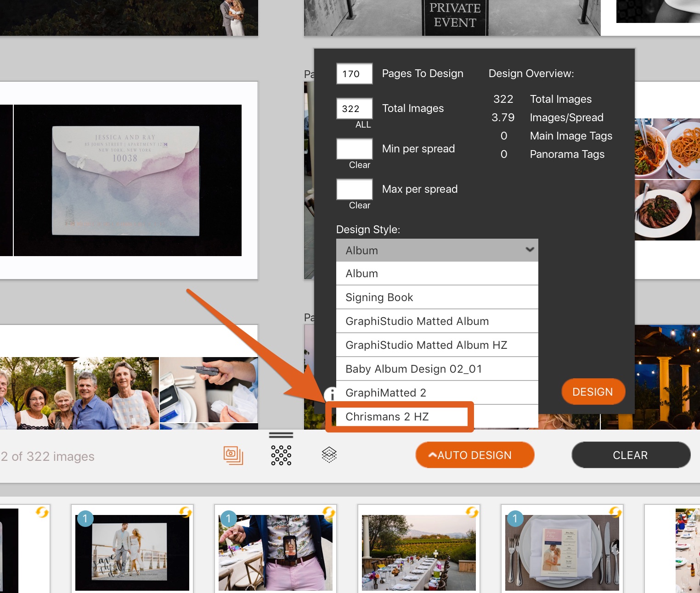Viewport: 700px width, 593px height.
Task: Click the panel drag handle lines
Action: pos(281,435)
